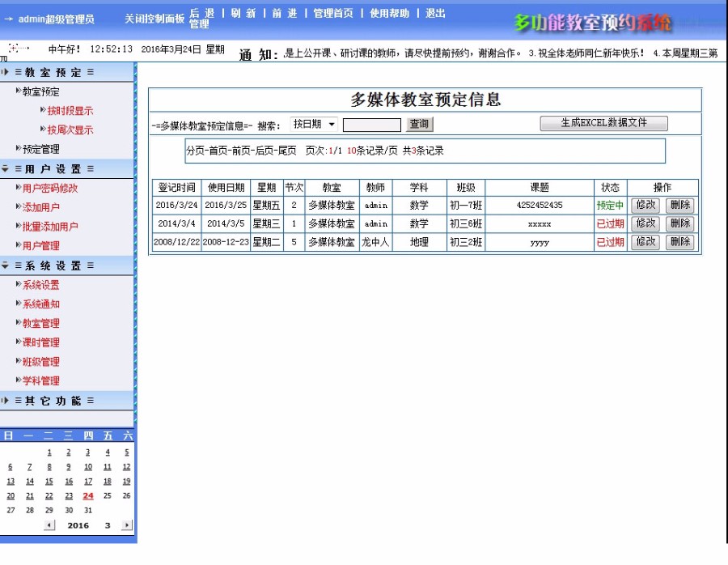Click 删除 for the xxxxx row
Screen dimensions: 728x565
(679, 223)
